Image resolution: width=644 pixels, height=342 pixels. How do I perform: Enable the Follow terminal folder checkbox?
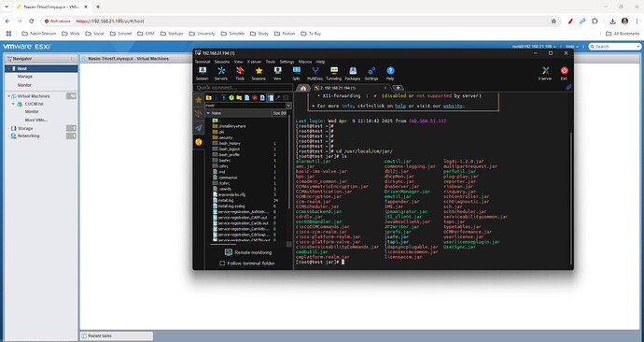click(x=222, y=264)
